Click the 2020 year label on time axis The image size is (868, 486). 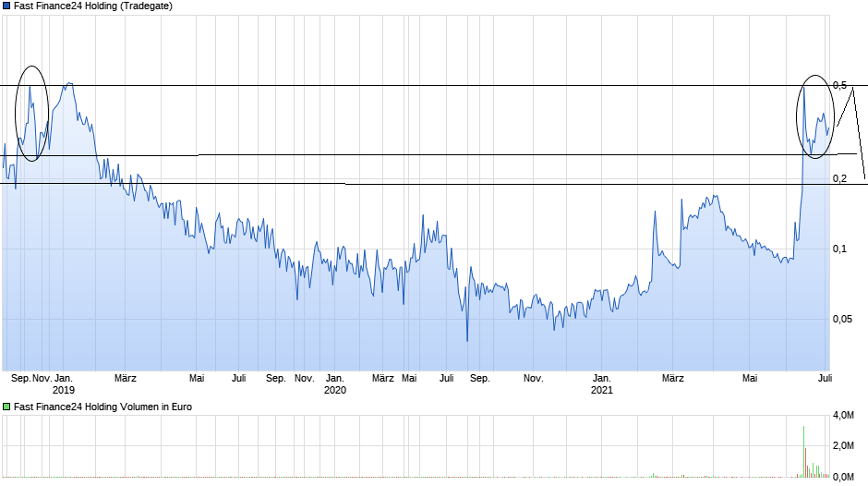coord(335,390)
